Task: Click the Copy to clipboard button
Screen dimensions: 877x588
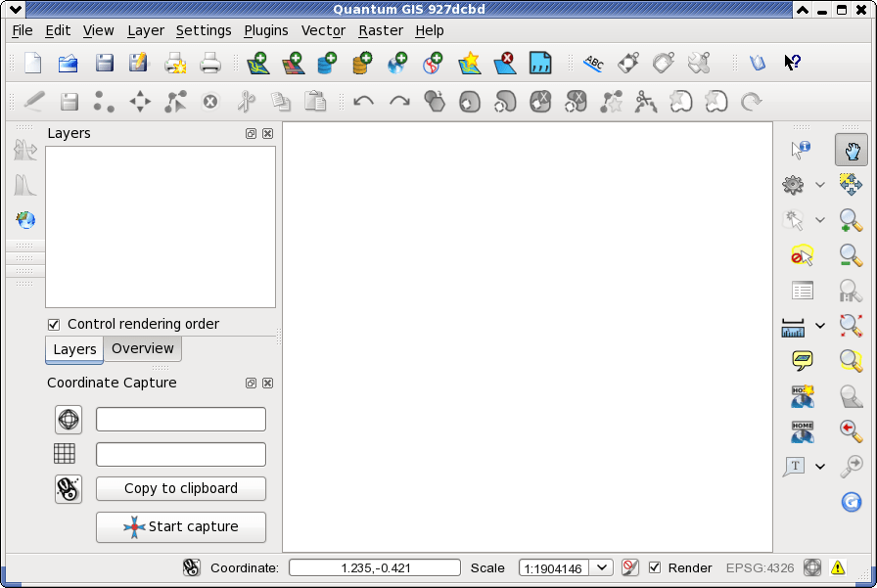Action: click(x=181, y=488)
